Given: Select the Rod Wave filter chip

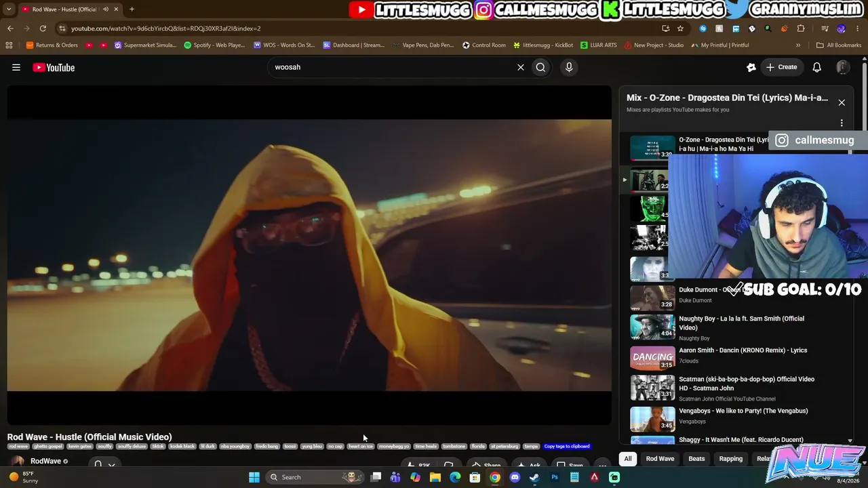Looking at the screenshot, I should pyautogui.click(x=660, y=459).
